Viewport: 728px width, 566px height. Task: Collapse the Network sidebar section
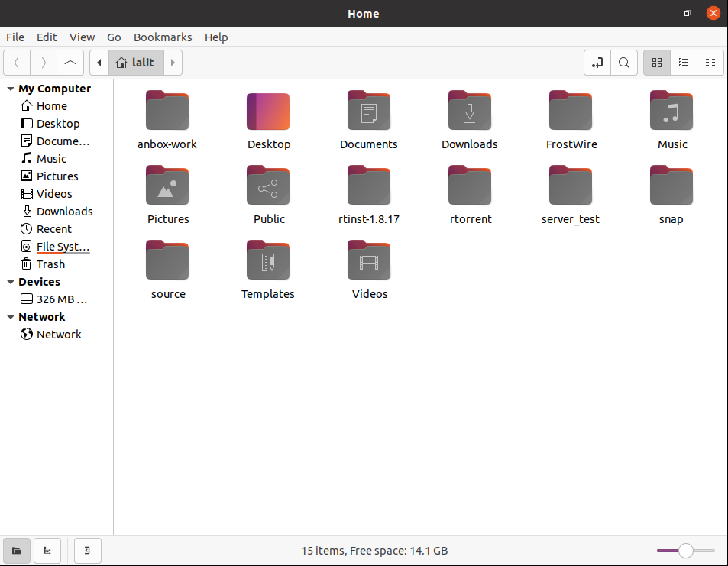pyautogui.click(x=11, y=317)
